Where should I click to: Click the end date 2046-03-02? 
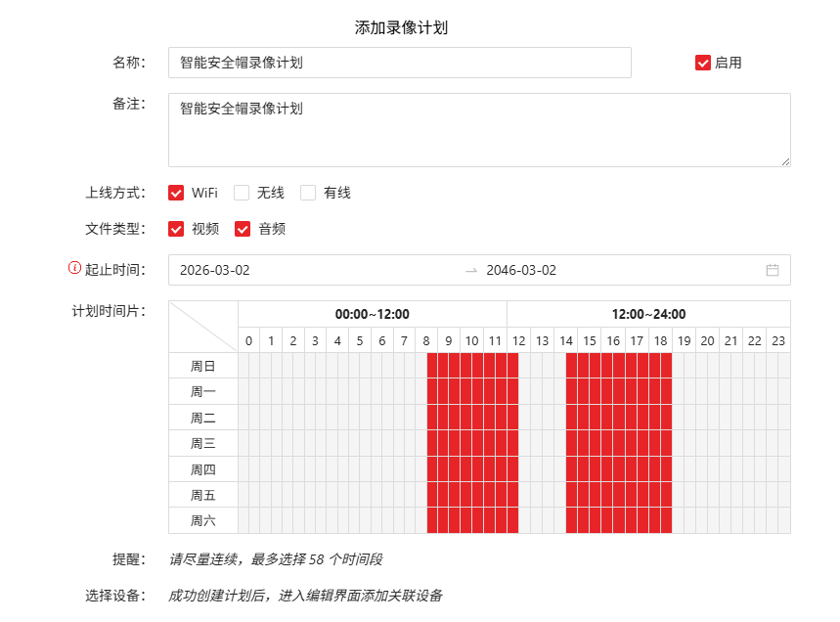[521, 270]
